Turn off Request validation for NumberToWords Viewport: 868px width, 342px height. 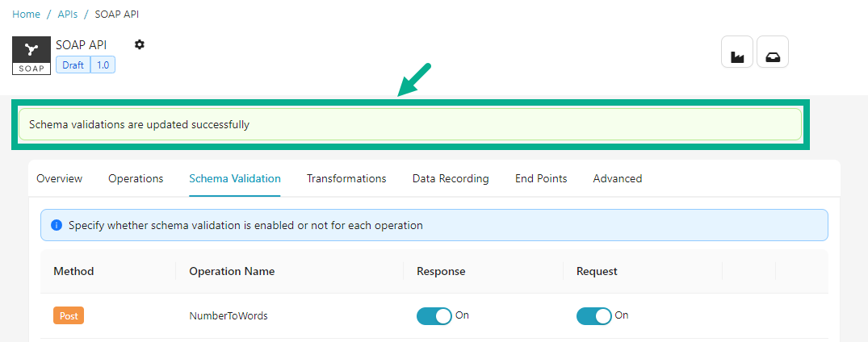pos(593,316)
